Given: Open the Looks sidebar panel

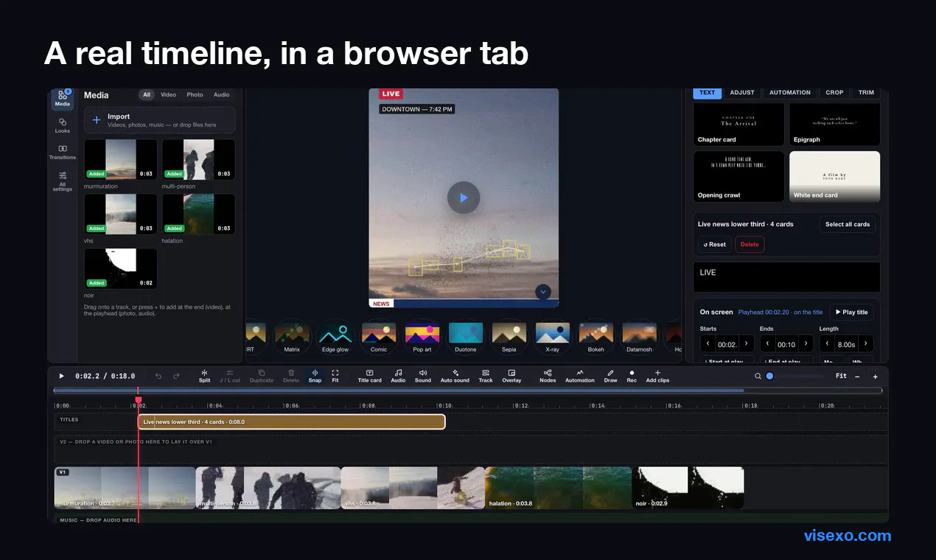Looking at the screenshot, I should (63, 125).
